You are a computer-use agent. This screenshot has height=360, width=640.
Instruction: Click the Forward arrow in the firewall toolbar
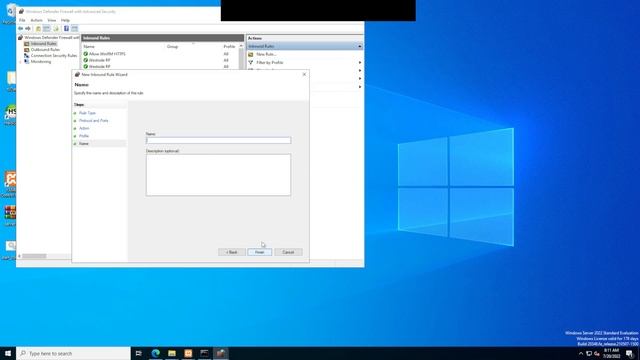click(x=28, y=29)
